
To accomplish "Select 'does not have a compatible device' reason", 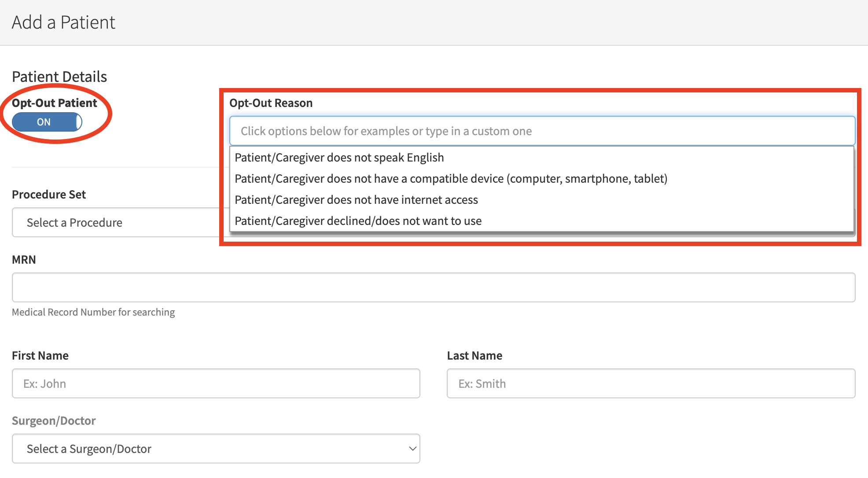I will (451, 179).
